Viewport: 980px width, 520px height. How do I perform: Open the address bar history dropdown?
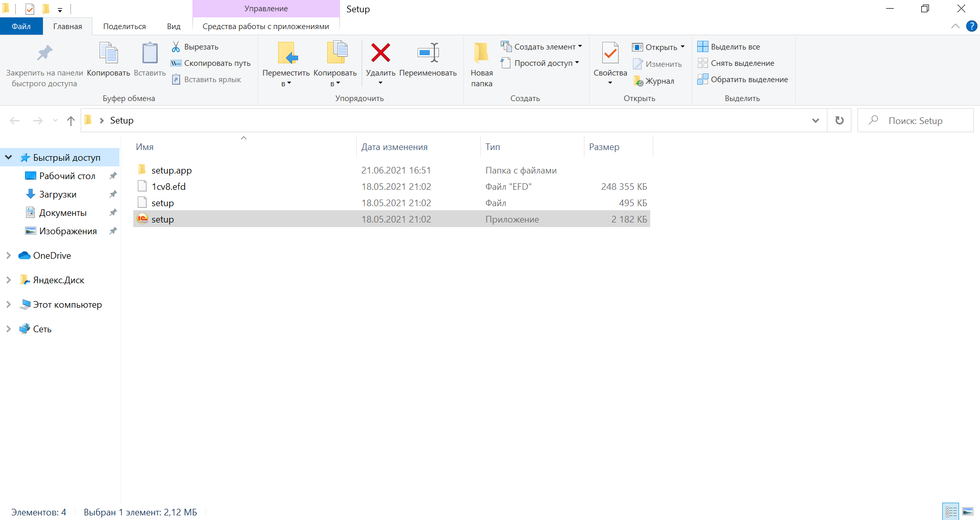pos(815,120)
